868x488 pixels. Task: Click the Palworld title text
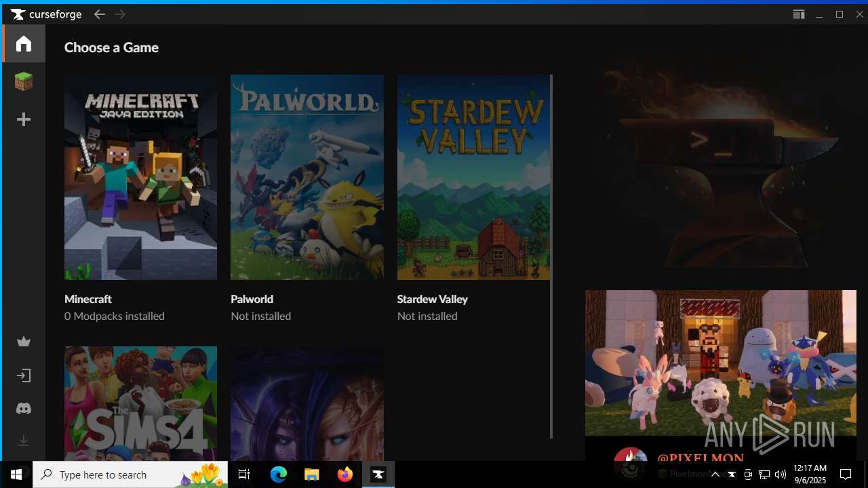(252, 299)
